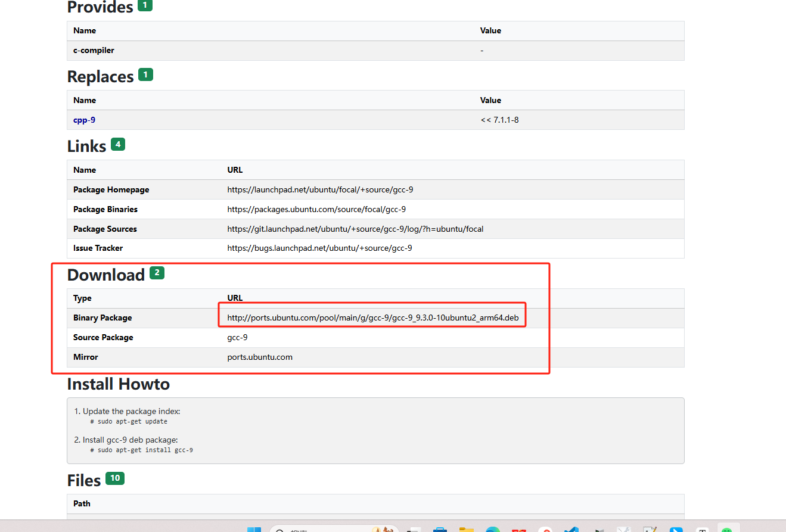
Task: Click the green count badge beside Provides
Action: tap(145, 6)
